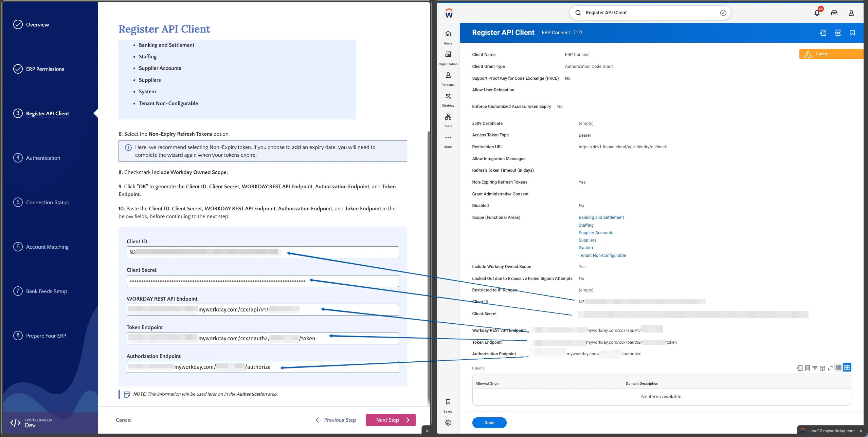Open Banking and Settlement scope link
The height and width of the screenshot is (437, 868).
601,217
